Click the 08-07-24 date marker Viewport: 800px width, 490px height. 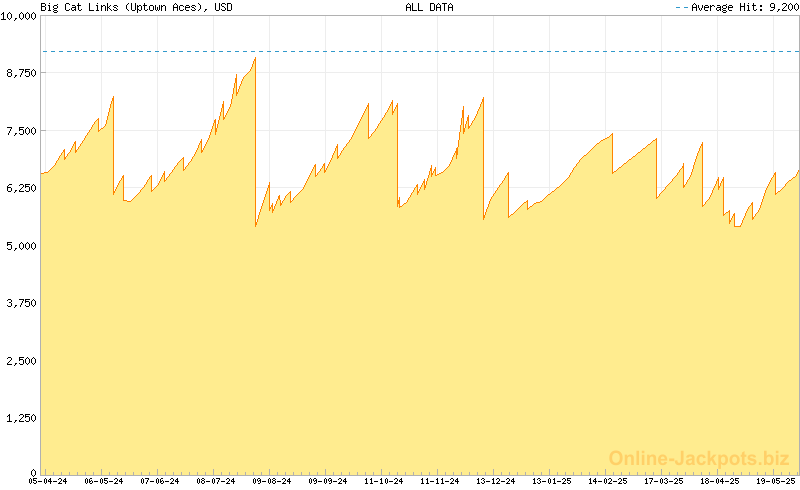[216, 481]
